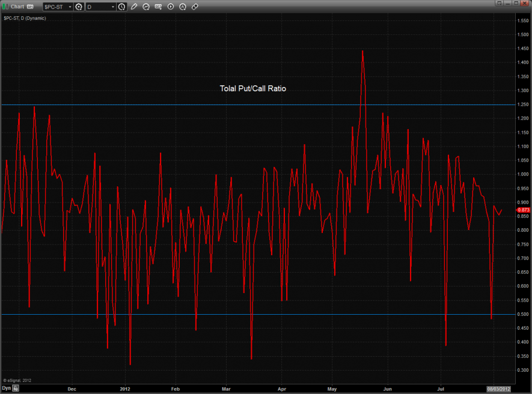
Task: Click the small icon beside Dyn
Action: pos(16,388)
